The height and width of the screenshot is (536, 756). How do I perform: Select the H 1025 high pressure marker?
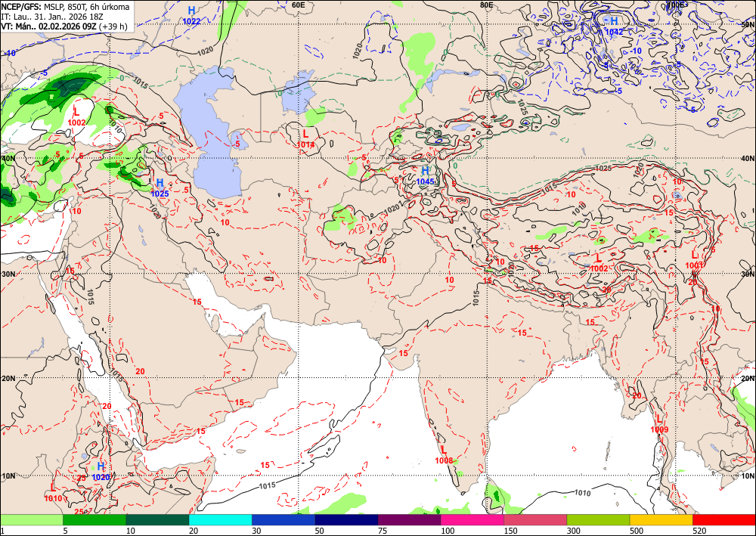(x=160, y=188)
